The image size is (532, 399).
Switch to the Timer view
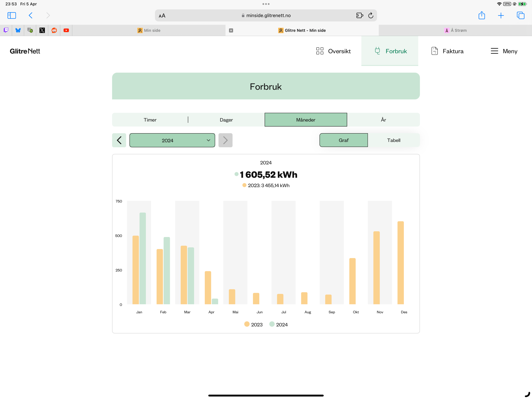click(150, 120)
